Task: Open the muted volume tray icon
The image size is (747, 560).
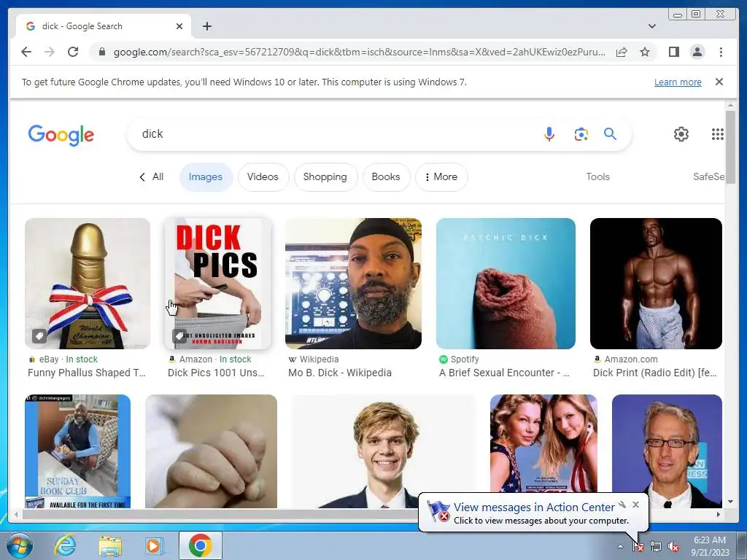Action: [x=673, y=547]
